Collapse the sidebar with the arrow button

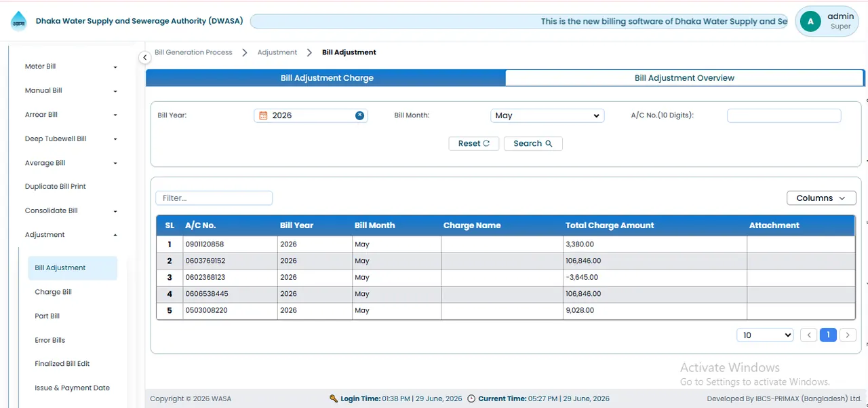[x=144, y=58]
